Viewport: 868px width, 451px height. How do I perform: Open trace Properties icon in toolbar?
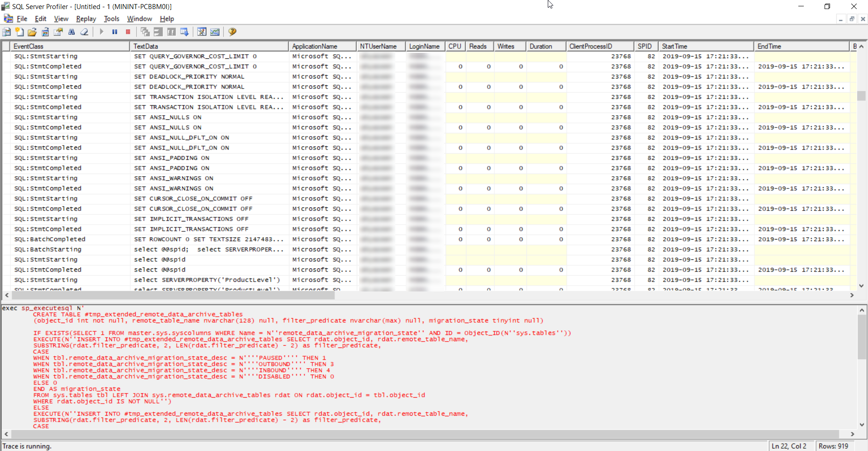pyautogui.click(x=58, y=32)
